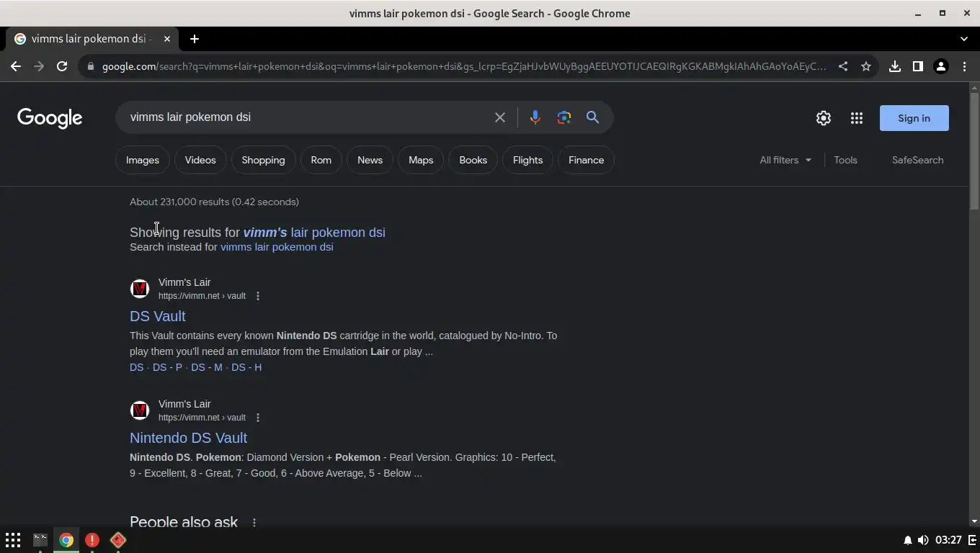Image resolution: width=980 pixels, height=553 pixels.
Task: Switch to the Maps filter
Action: [421, 160]
